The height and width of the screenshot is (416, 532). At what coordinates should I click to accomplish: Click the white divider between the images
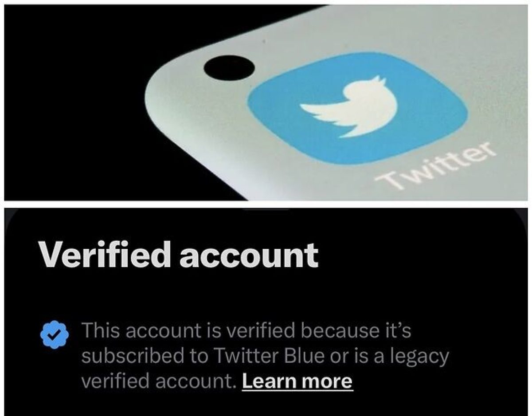266,204
